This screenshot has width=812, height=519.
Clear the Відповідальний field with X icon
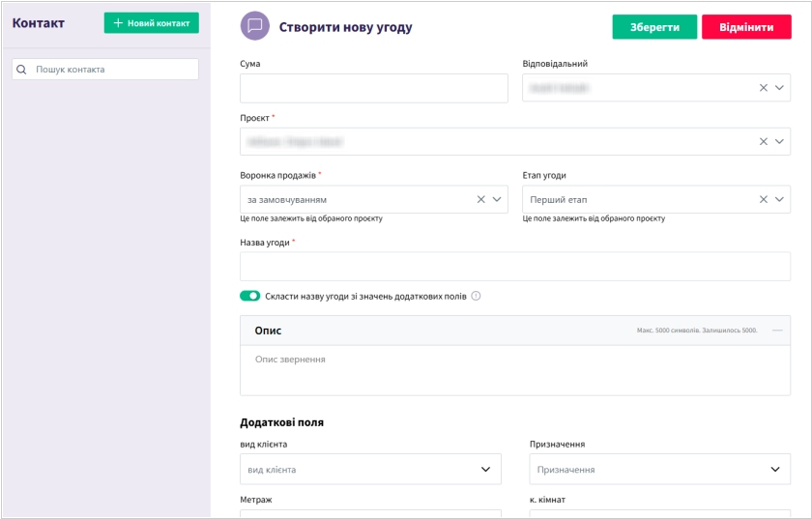764,88
